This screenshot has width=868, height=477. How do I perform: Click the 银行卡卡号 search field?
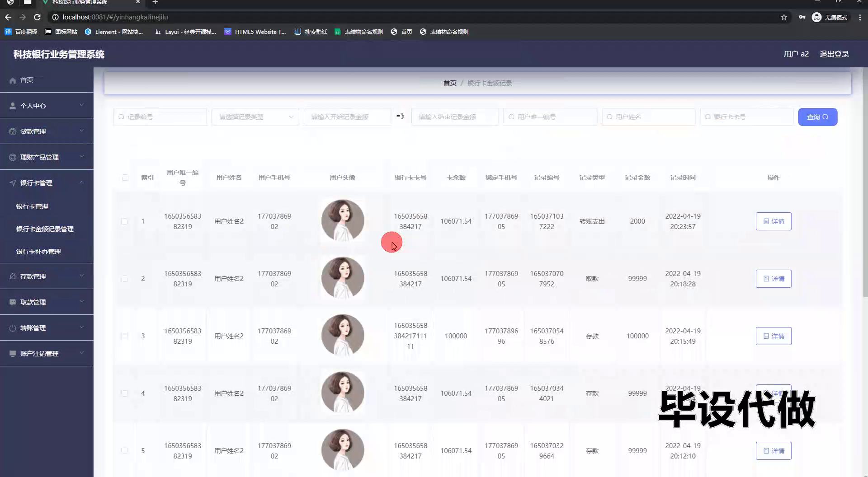(747, 117)
